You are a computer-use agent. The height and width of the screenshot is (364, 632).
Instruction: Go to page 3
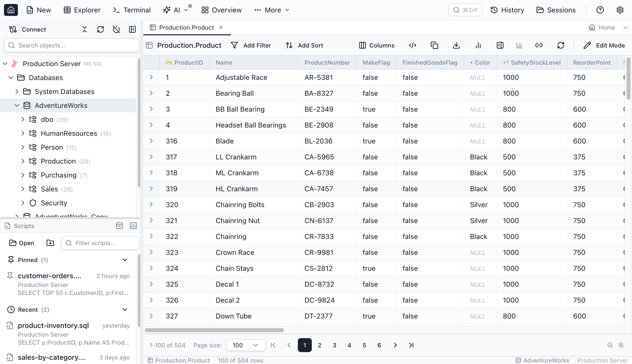[334, 345]
